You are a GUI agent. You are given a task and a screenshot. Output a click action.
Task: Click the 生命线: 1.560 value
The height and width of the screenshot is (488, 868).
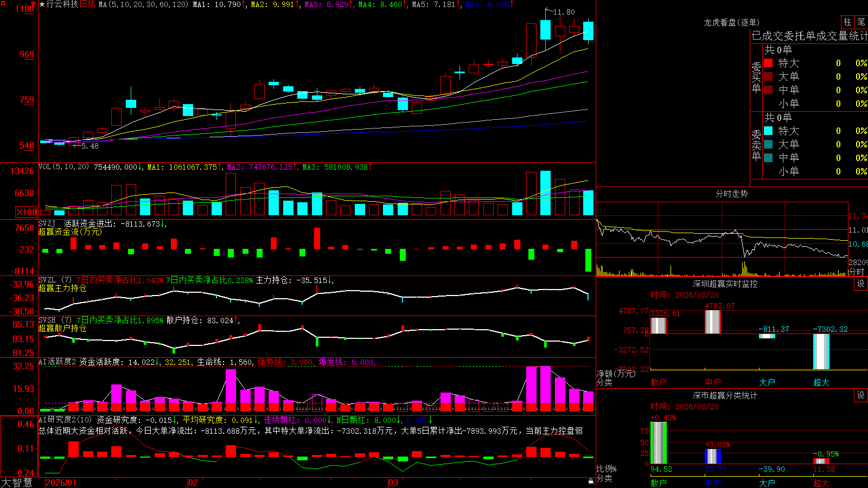224,362
